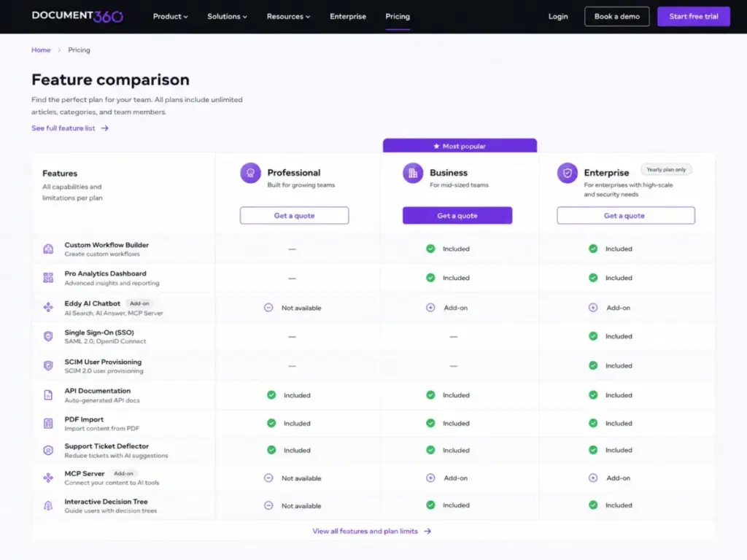
Task: Click the Book a demo button
Action: (x=617, y=16)
